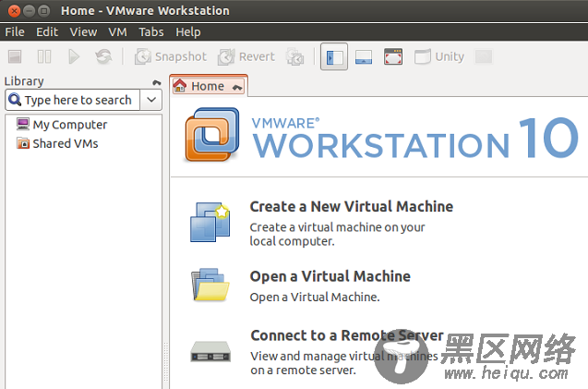
Task: Click the magnifier icon in search box
Action: [x=15, y=100]
